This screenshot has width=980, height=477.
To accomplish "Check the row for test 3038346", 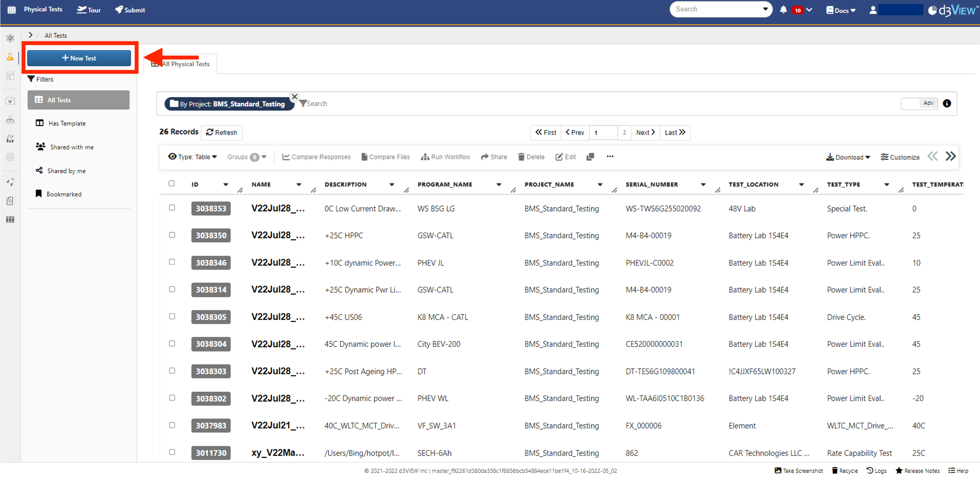I will point(172,262).
